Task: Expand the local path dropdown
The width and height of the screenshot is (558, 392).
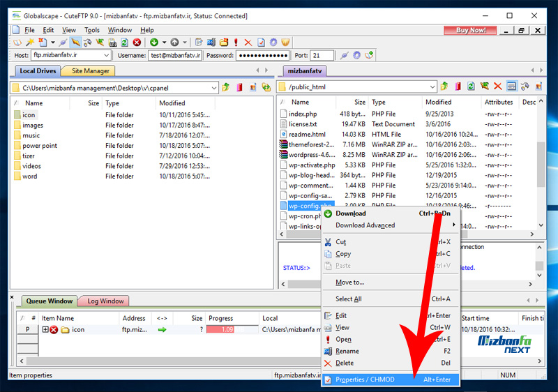Action: (x=214, y=88)
